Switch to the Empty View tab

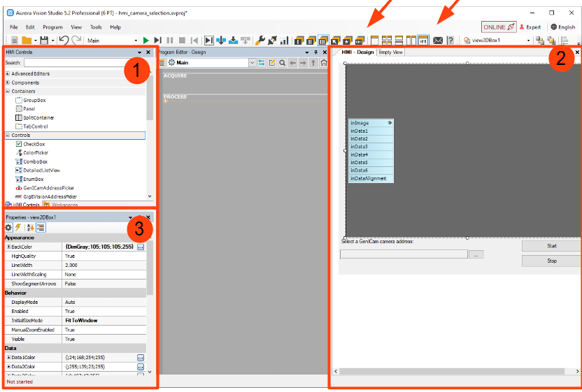[x=390, y=52]
